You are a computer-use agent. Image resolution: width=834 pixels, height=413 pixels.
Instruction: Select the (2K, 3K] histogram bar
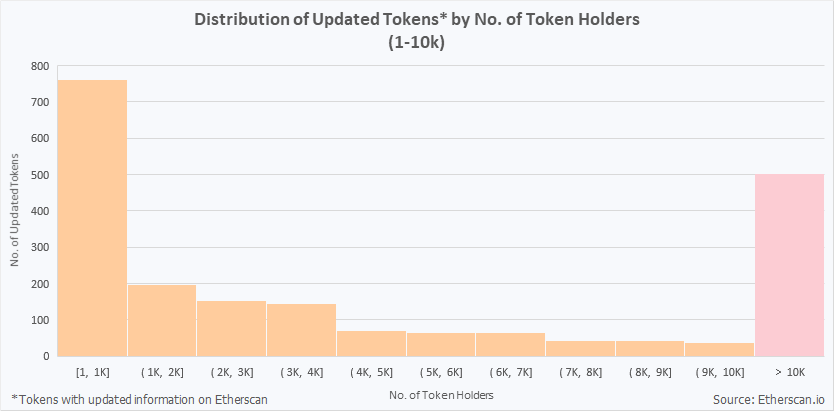231,328
